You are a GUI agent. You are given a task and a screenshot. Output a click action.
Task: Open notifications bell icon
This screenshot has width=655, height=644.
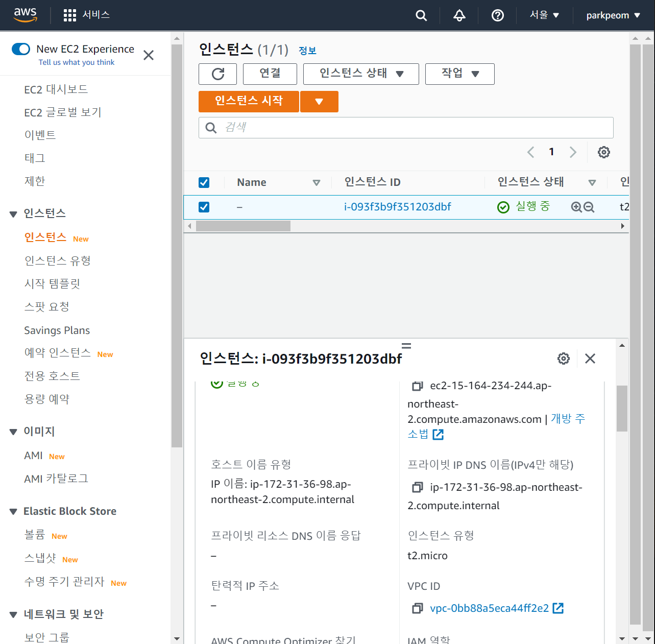click(459, 15)
